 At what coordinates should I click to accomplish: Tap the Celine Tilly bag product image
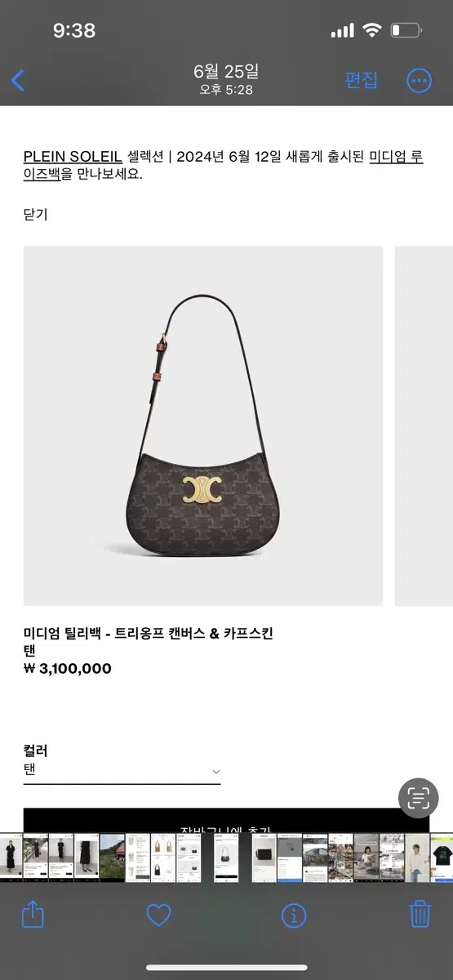[x=203, y=426]
